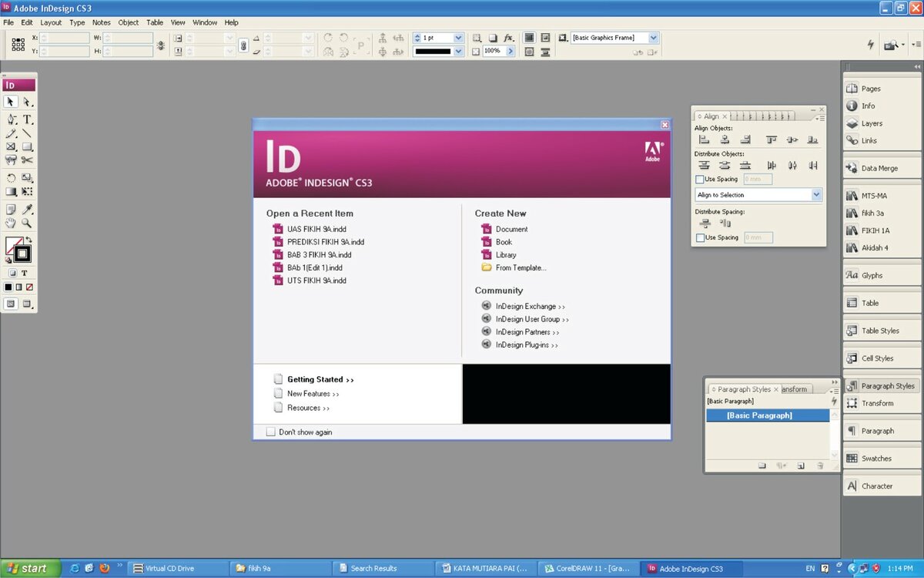This screenshot has height=578, width=924.
Task: Toggle formatting affects text button
Action: 25,273
